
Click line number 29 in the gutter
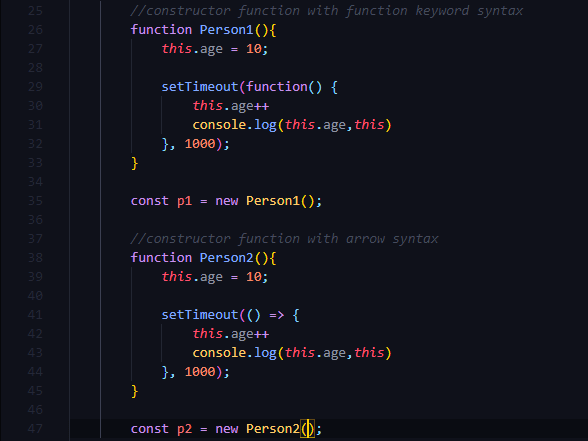point(35,87)
